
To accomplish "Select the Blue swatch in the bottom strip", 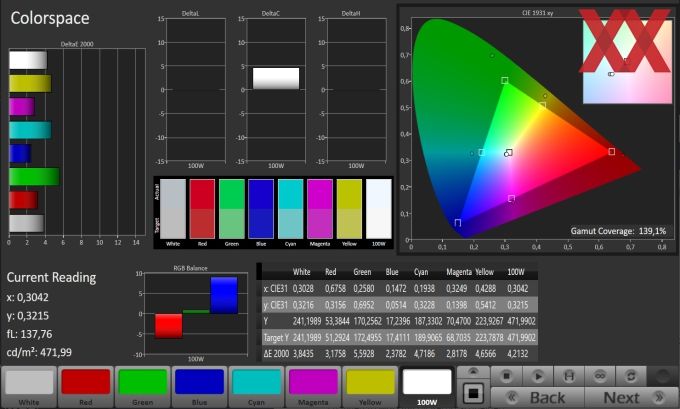I will (199, 386).
